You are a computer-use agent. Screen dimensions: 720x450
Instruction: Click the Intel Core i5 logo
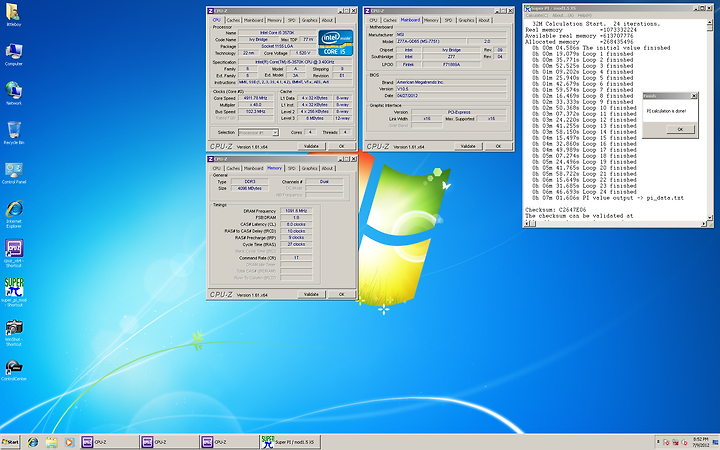[335, 43]
